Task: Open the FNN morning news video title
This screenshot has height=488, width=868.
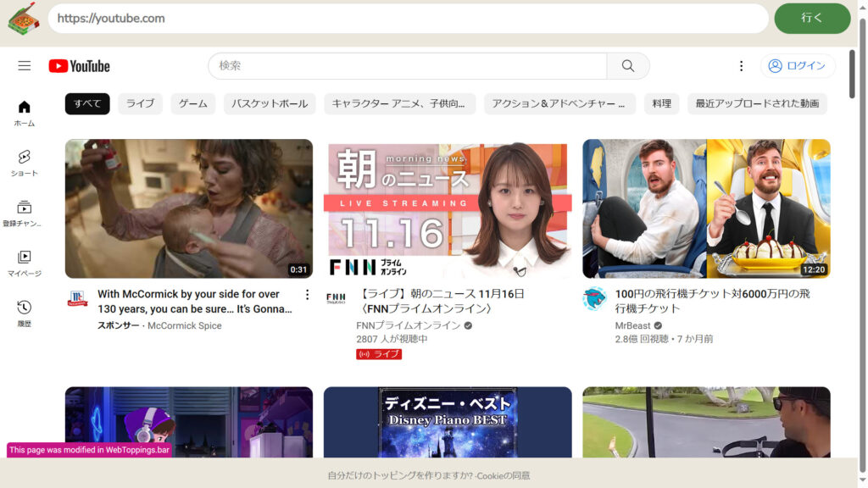Action: (440, 302)
